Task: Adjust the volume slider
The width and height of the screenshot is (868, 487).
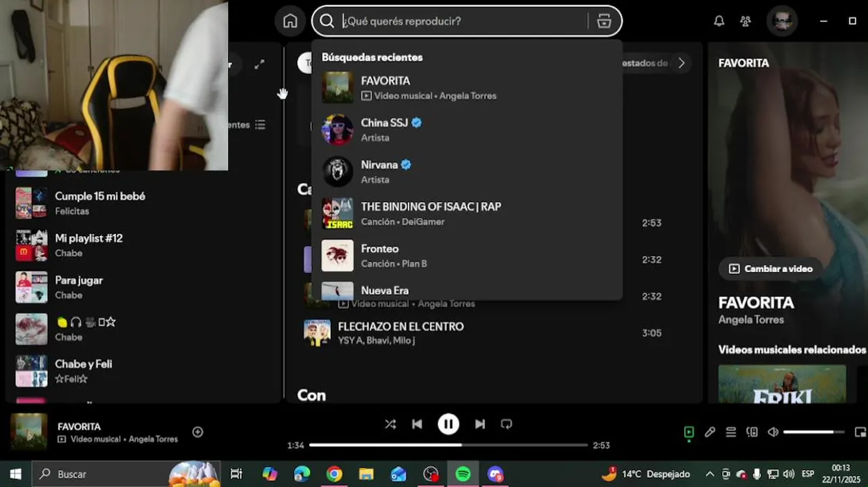Action: point(814,432)
